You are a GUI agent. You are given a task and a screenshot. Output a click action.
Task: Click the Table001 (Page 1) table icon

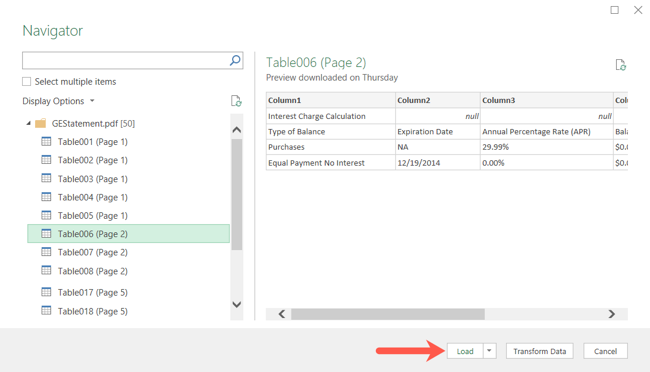(x=46, y=141)
